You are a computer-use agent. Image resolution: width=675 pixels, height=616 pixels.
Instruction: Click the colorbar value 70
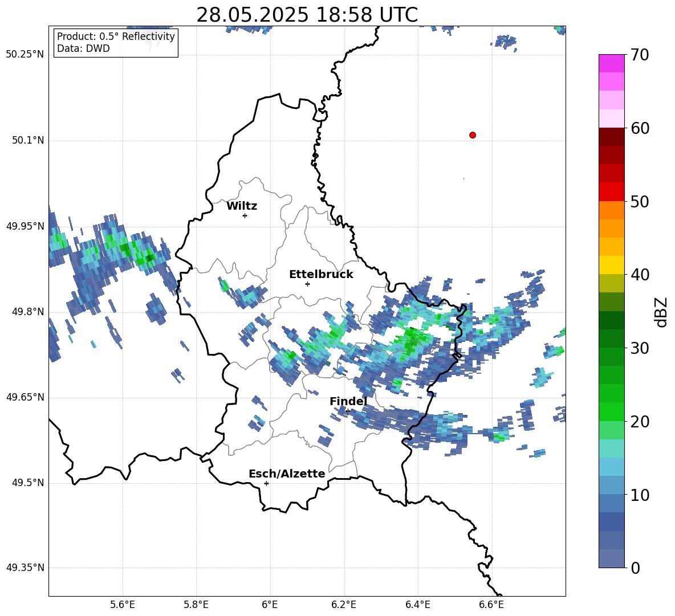(640, 55)
